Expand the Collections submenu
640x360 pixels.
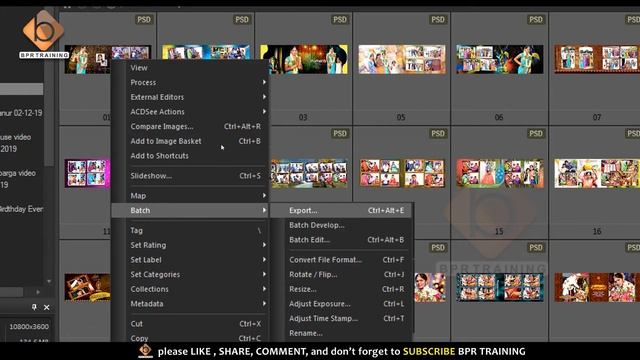pyautogui.click(x=190, y=289)
